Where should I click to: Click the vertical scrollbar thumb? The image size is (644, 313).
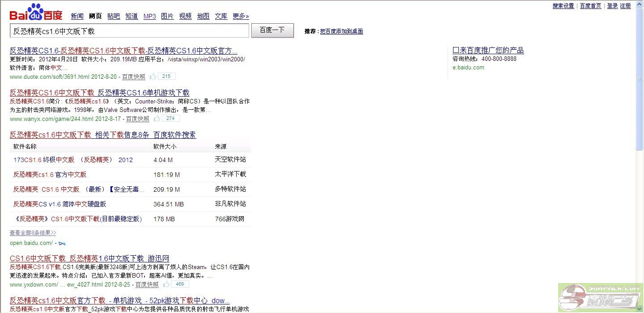[x=640, y=81]
